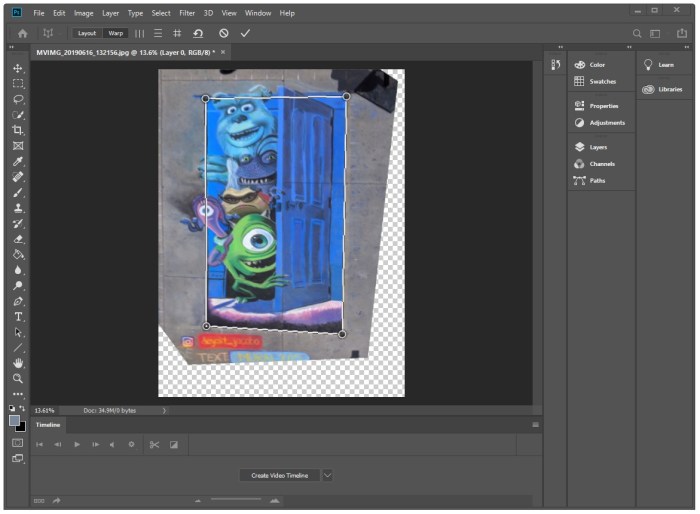This screenshot has height=514, width=700.
Task: Switch to Warp mode
Action: coord(116,33)
